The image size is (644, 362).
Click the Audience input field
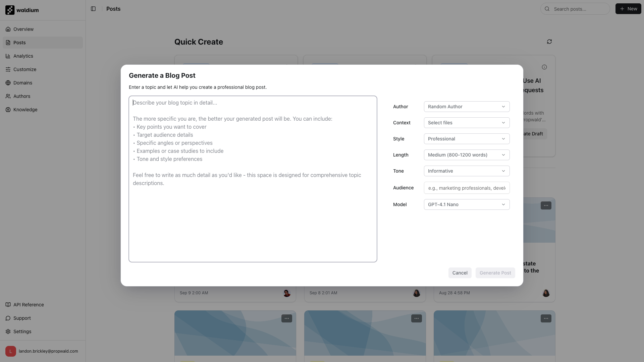coord(467,188)
